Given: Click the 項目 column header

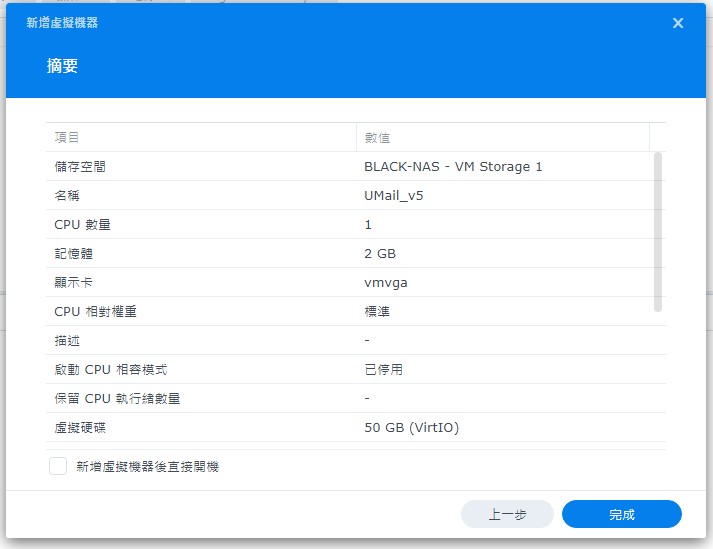Looking at the screenshot, I should (67, 137).
